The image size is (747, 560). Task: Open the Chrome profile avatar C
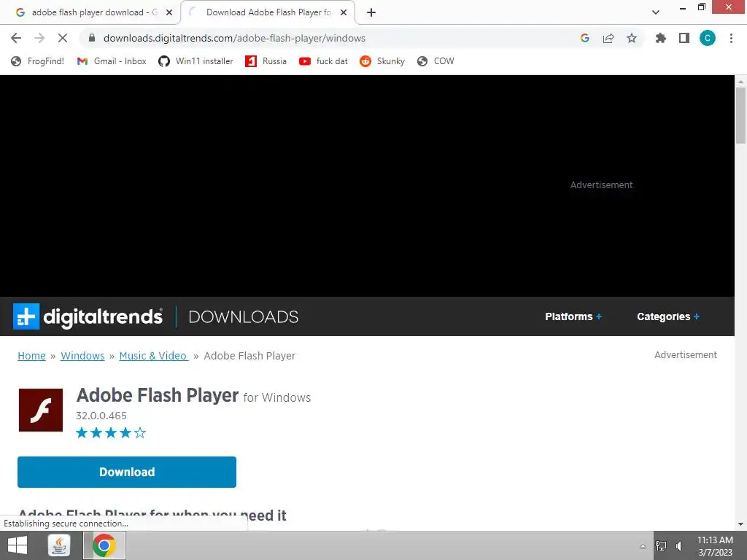click(708, 38)
